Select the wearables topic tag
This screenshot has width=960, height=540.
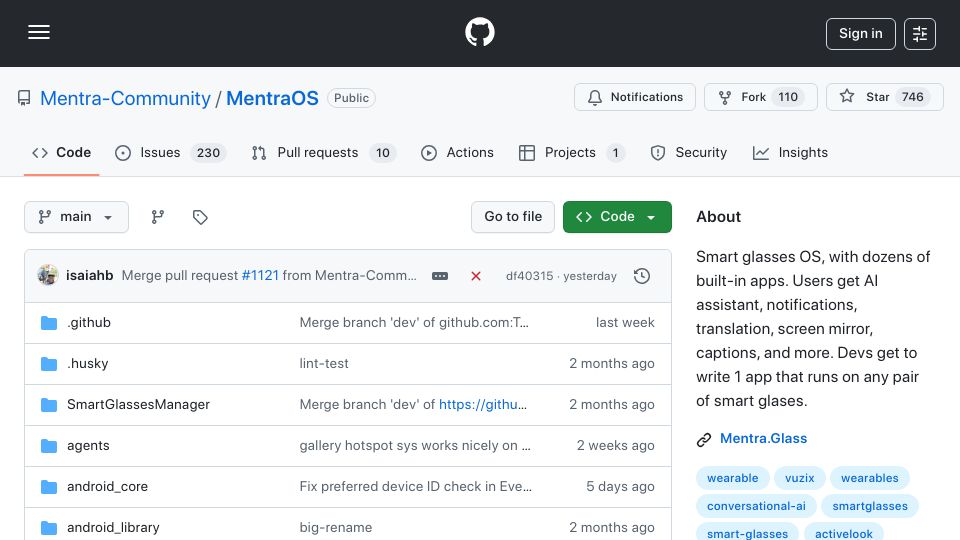click(x=869, y=478)
